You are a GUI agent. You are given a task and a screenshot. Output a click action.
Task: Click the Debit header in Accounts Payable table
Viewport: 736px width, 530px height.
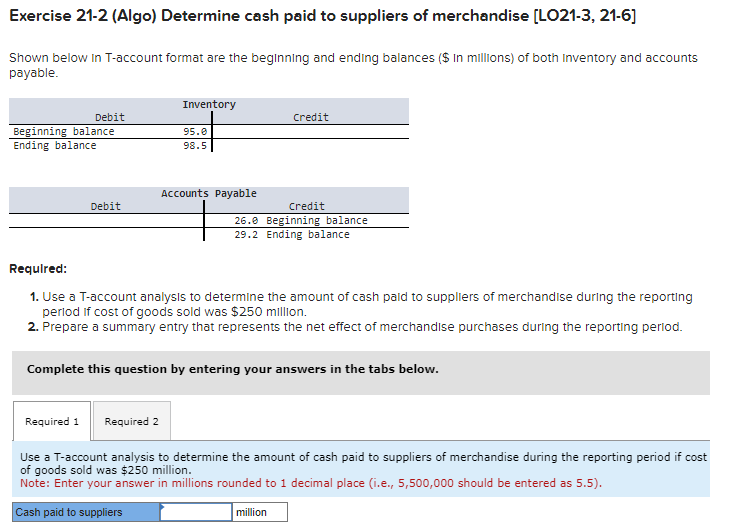coord(106,207)
